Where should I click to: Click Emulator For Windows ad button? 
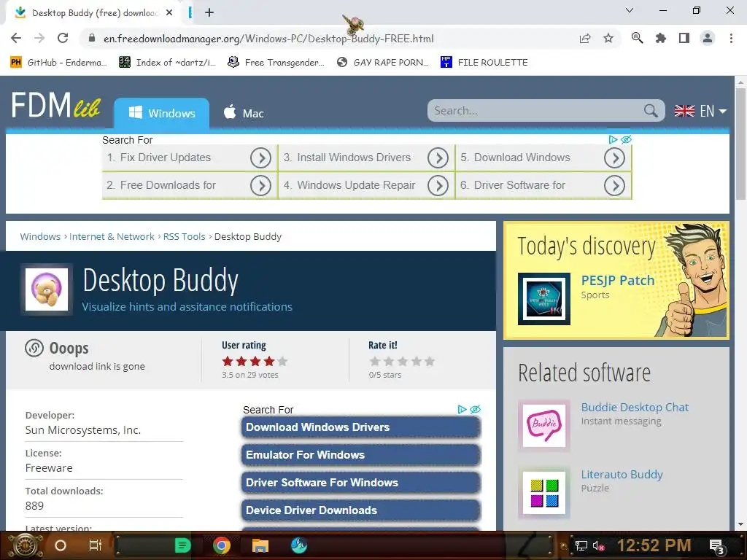coord(360,455)
